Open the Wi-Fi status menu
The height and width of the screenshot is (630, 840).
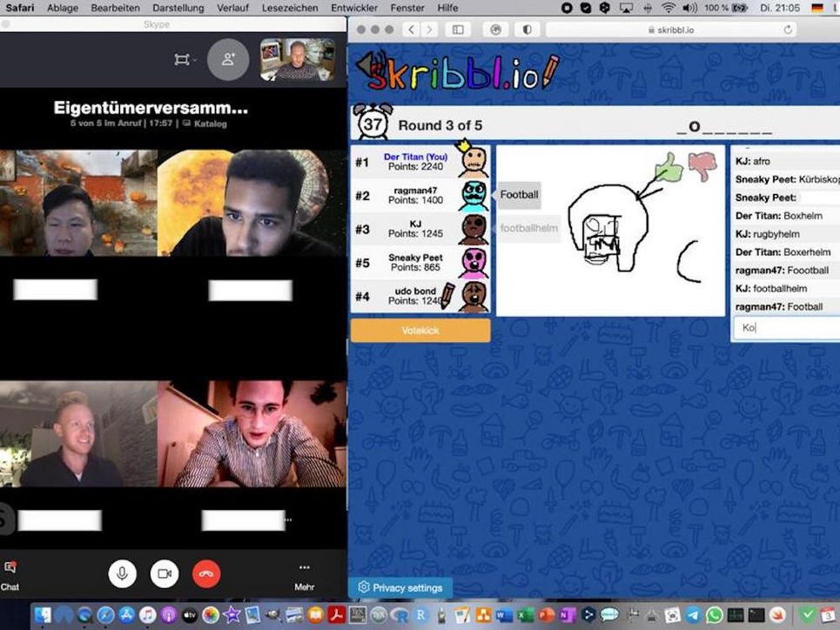tap(668, 8)
